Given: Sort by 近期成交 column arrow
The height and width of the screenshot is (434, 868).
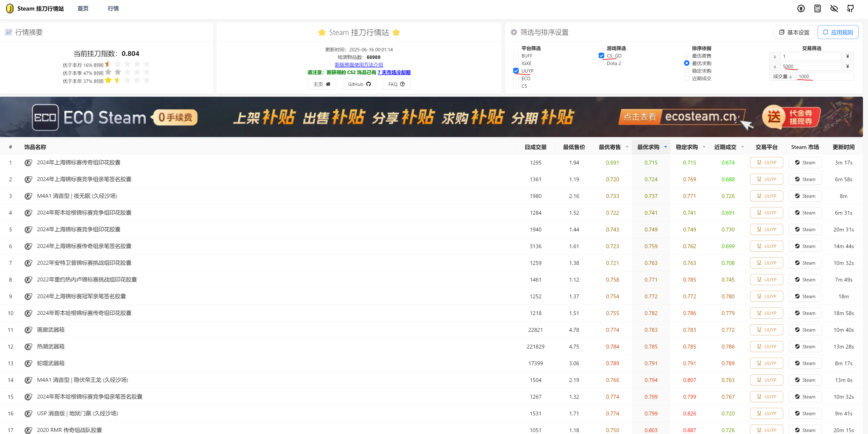Looking at the screenshot, I should [x=743, y=147].
